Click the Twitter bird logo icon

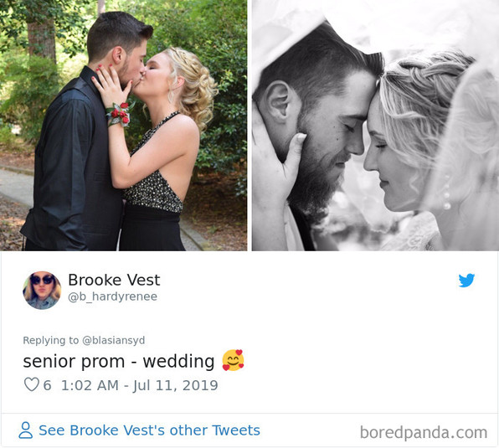click(x=466, y=281)
